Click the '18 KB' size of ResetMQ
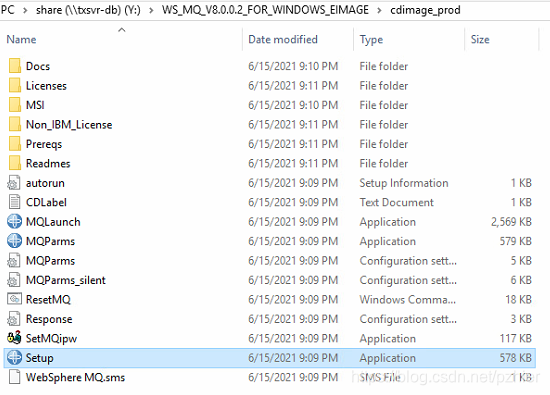Viewport: 550px width, 395px height. click(518, 299)
